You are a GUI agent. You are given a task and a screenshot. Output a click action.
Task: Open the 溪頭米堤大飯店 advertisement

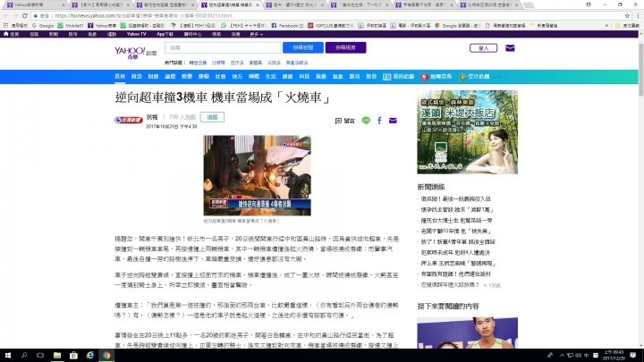(x=468, y=132)
